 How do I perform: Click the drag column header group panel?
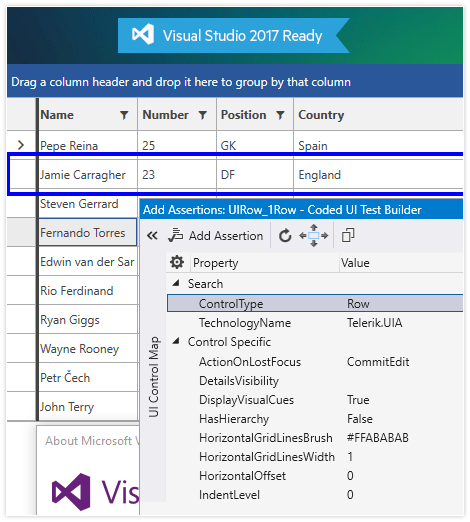click(235, 81)
